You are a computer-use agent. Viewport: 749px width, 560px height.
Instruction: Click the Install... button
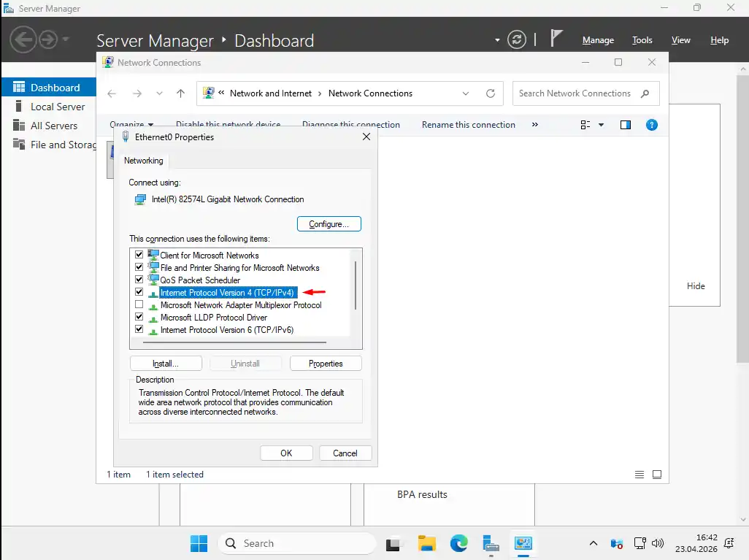click(x=166, y=364)
